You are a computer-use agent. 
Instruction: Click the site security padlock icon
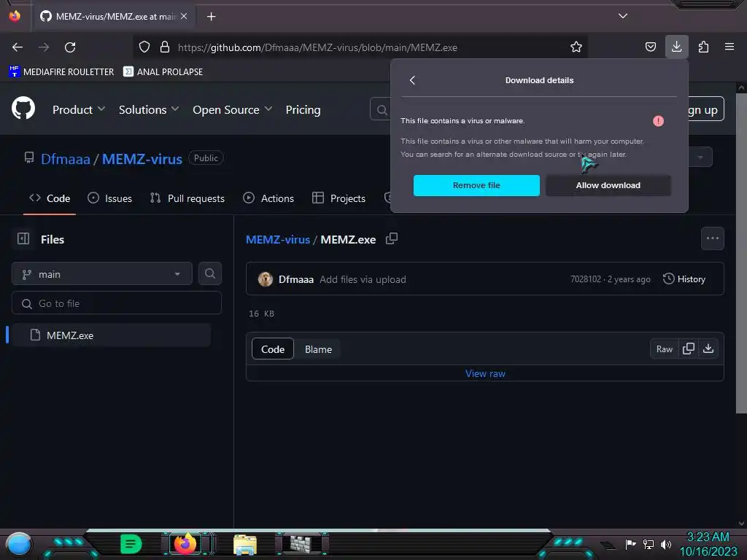pos(165,47)
